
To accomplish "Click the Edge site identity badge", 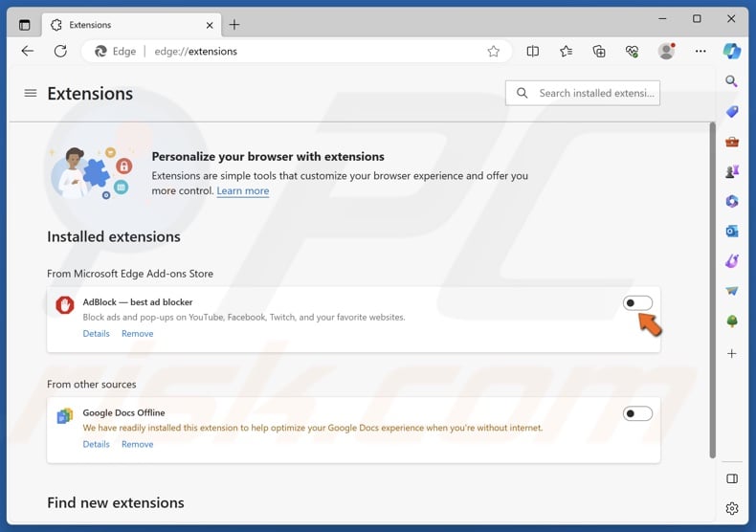I will pos(115,51).
